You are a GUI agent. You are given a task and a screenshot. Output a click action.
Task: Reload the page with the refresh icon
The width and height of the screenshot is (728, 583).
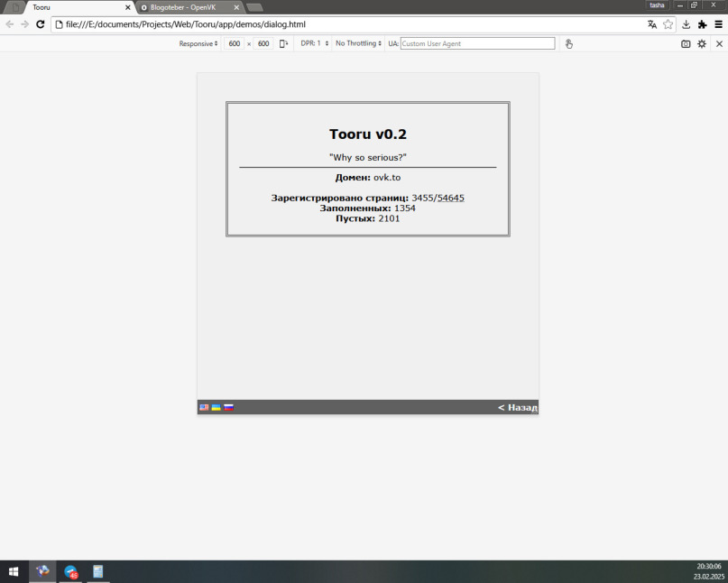41,24
